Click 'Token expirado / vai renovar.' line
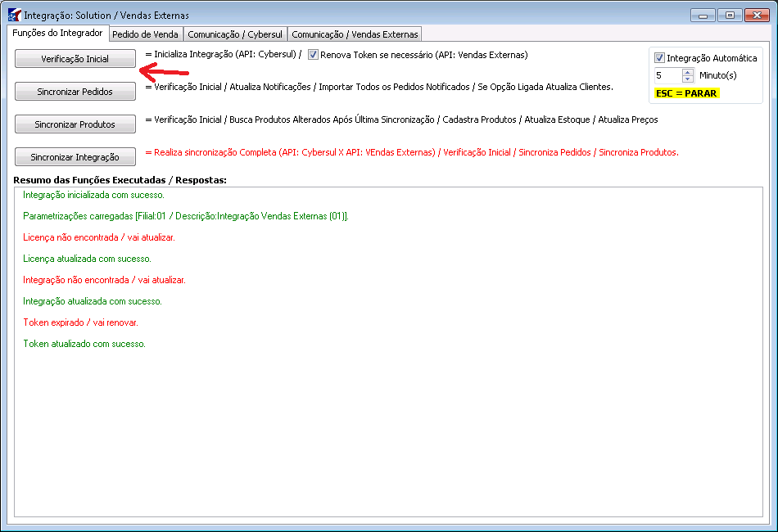The height and width of the screenshot is (532, 778). 80,322
